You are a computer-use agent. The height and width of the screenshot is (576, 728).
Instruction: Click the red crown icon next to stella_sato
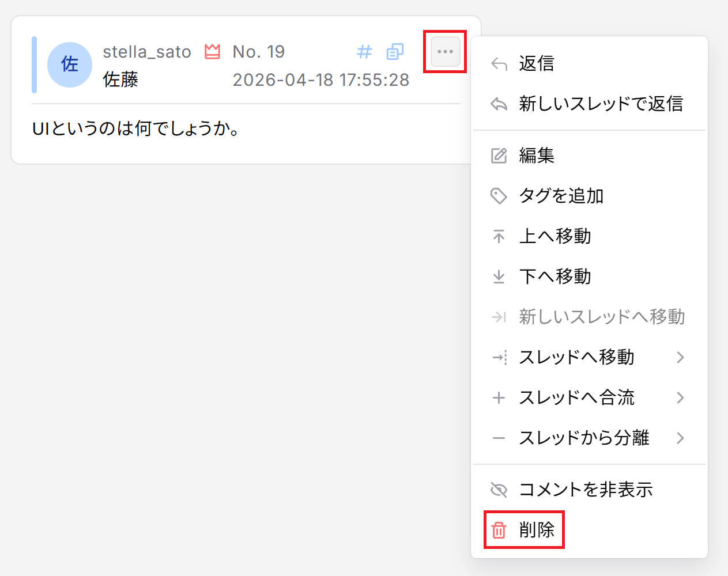tap(212, 52)
